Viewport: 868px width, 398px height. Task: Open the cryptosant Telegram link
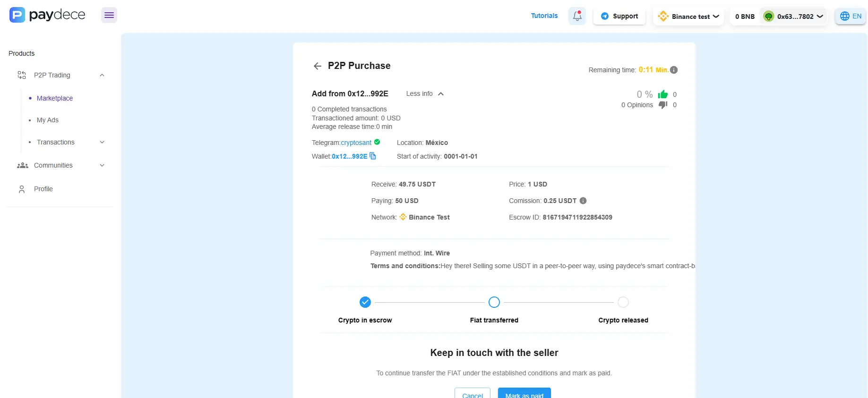(x=356, y=143)
